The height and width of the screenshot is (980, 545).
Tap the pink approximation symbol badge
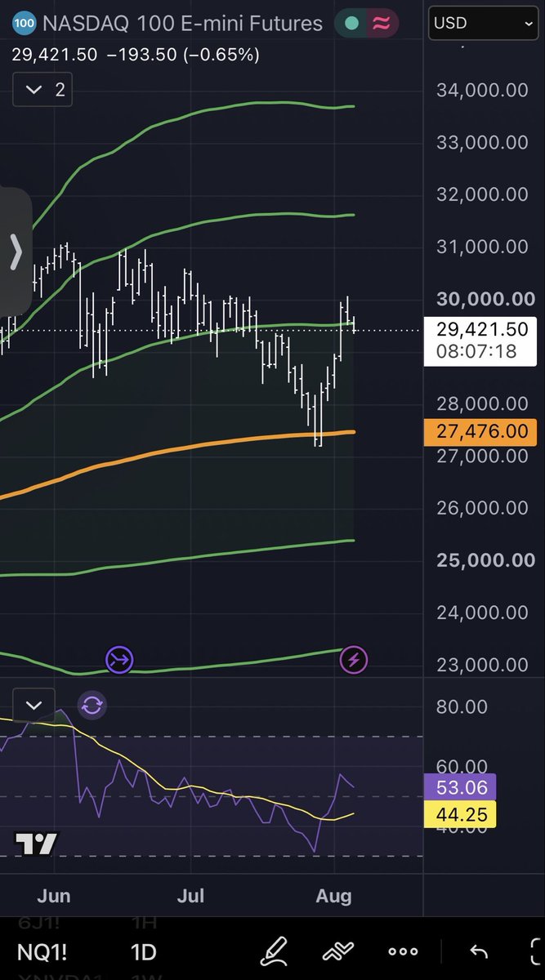pyautogui.click(x=381, y=24)
